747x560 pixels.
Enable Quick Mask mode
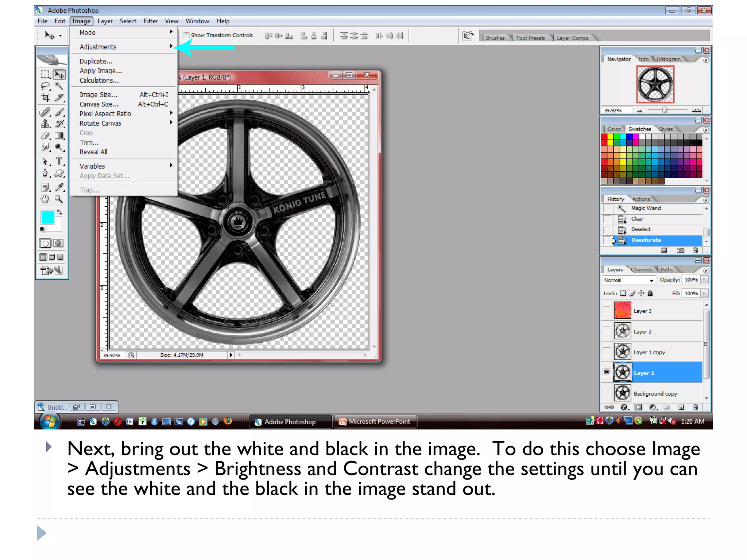58,243
